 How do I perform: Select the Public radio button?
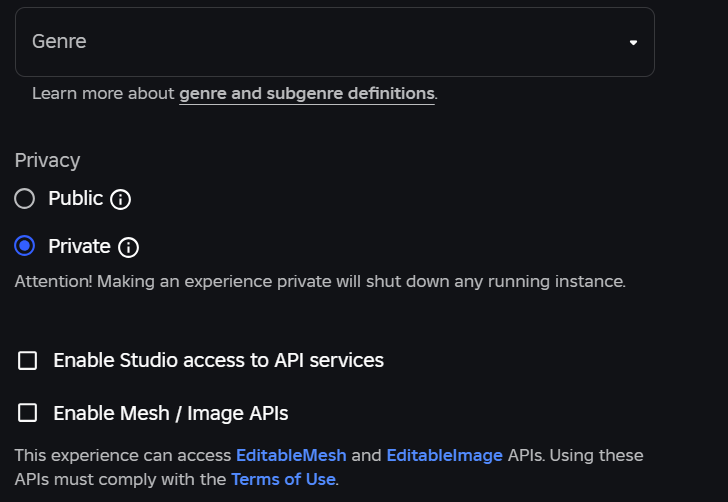click(25, 199)
